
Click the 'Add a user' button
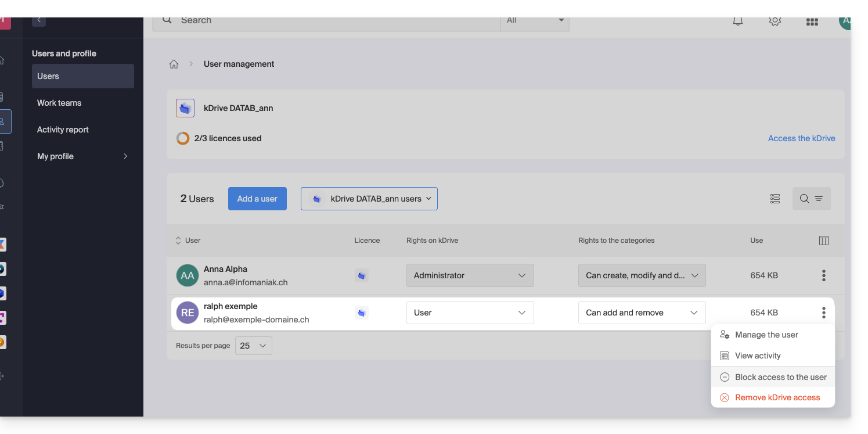pyautogui.click(x=257, y=199)
